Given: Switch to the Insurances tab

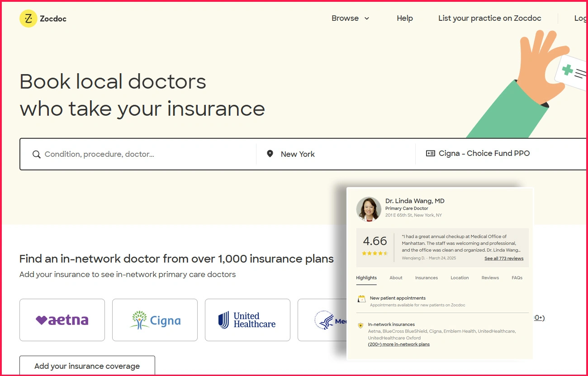Looking at the screenshot, I should point(426,278).
